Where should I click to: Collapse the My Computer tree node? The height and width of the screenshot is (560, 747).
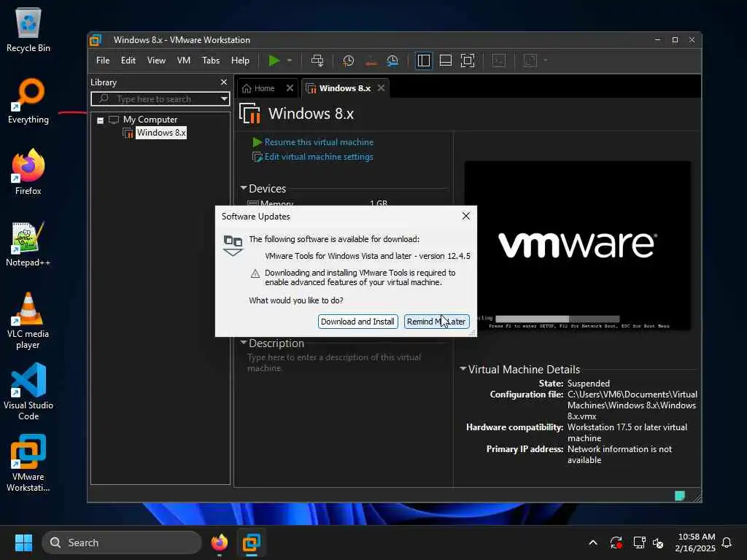pyautogui.click(x=100, y=120)
